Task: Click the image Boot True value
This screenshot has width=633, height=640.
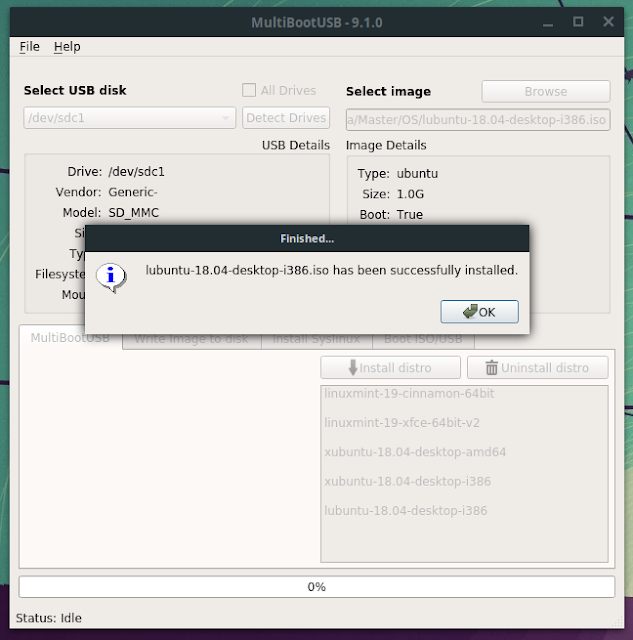Action: tap(410, 215)
